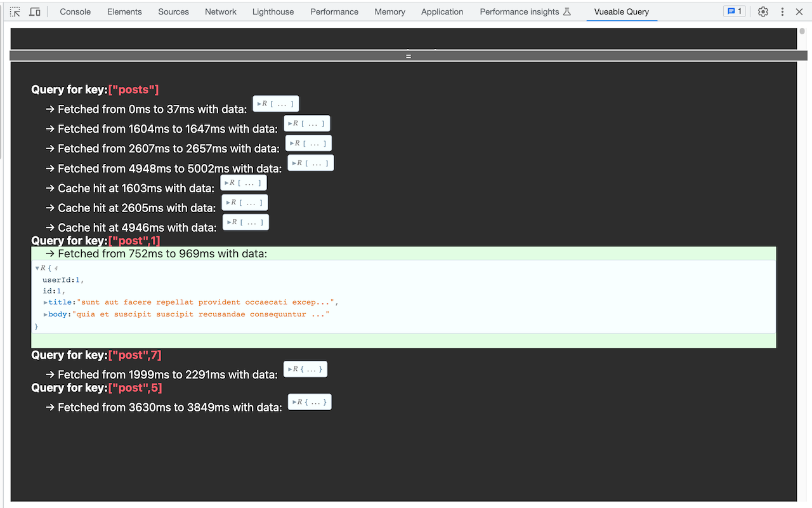Toggle the device toolbar icon
The width and height of the screenshot is (812, 508).
tap(35, 11)
